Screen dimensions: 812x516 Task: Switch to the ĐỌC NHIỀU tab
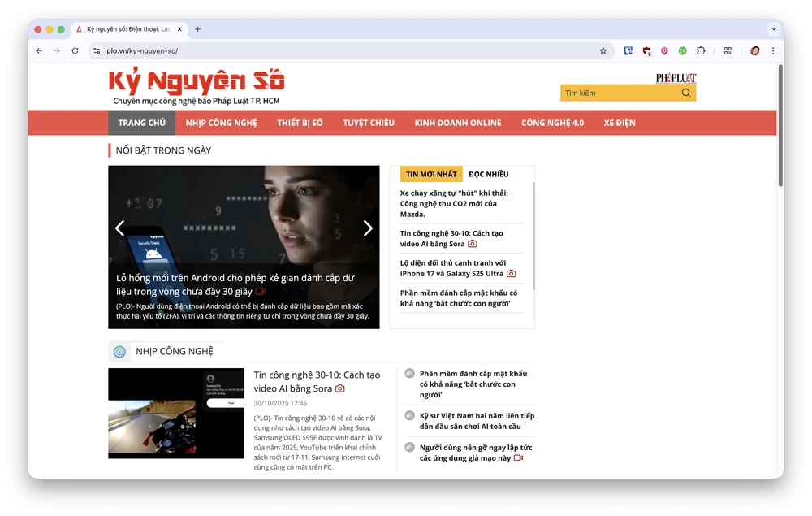tap(487, 174)
